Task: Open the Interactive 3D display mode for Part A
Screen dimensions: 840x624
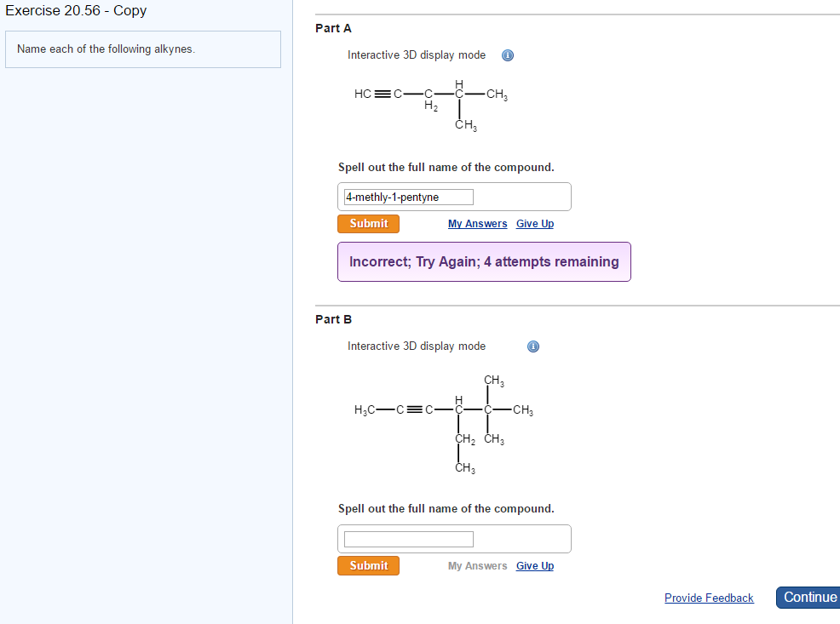Action: coord(417,54)
